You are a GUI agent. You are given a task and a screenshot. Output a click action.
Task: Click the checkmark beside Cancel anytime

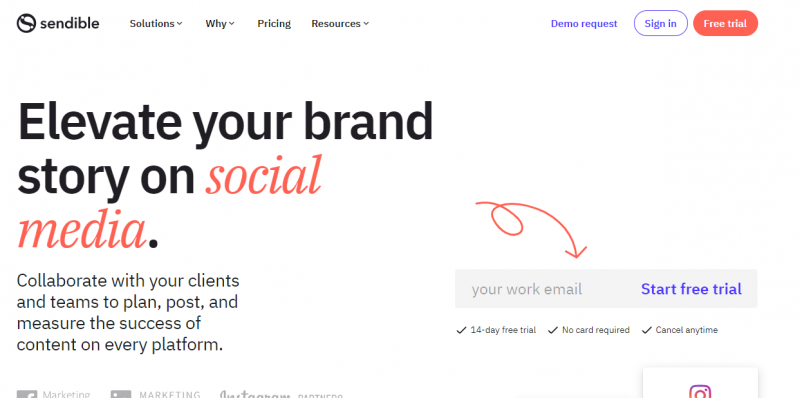pyautogui.click(x=646, y=330)
